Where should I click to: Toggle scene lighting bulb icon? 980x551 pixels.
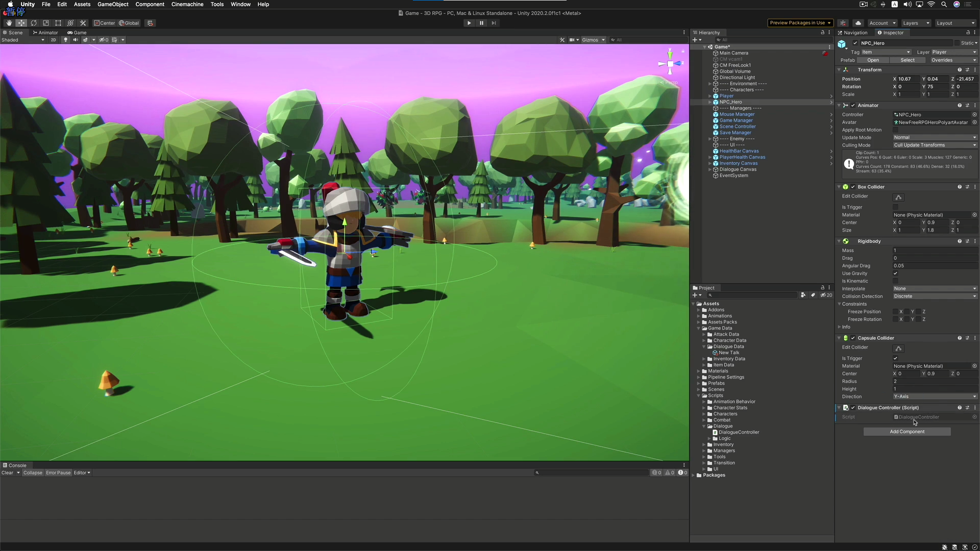[x=65, y=40]
